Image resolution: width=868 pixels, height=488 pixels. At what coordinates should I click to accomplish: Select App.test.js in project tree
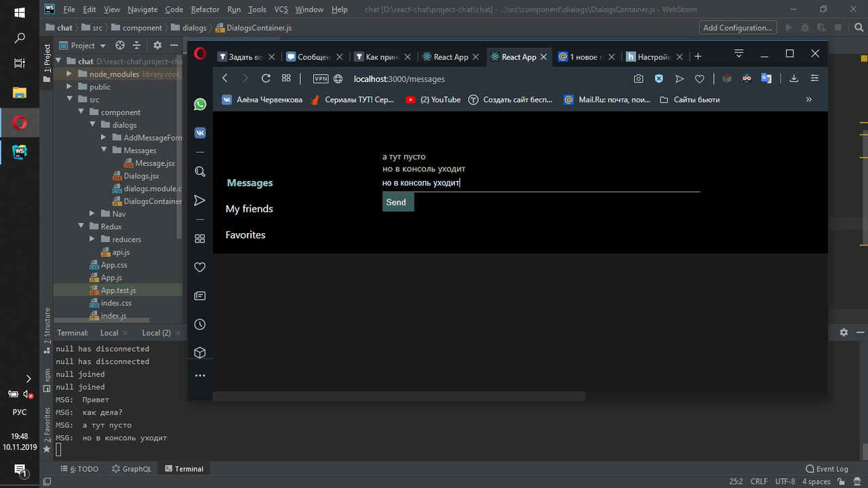(118, 290)
